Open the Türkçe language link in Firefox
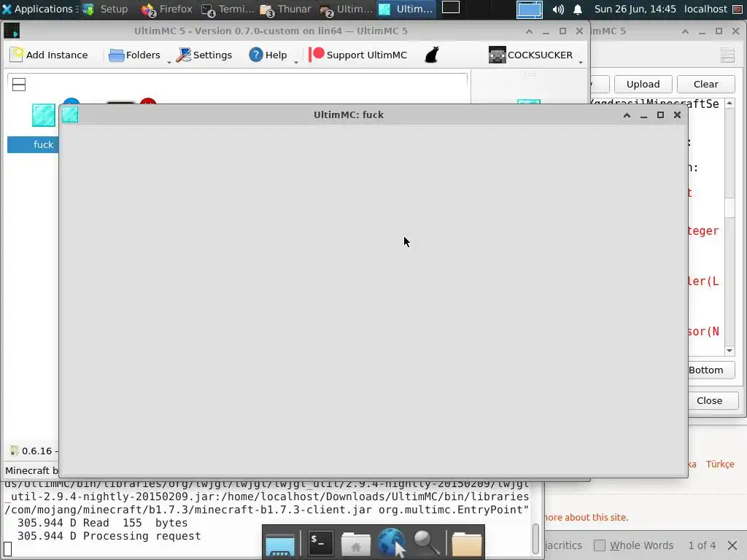Screen dimensions: 747x560 pos(720,464)
